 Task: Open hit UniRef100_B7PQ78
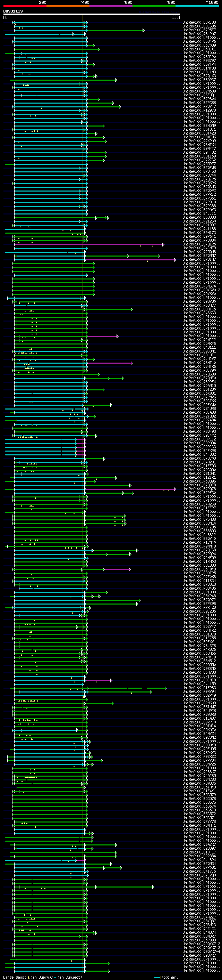click(x=199, y=489)
